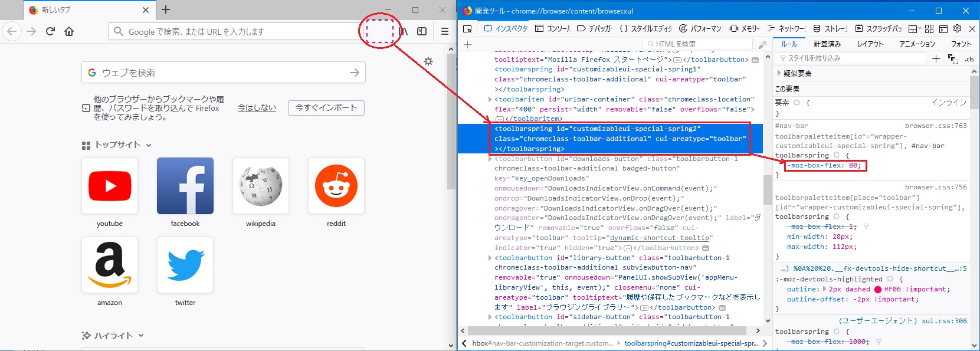Switch to the アニメーション sidebar tab
980x351 pixels.
coord(917,44)
